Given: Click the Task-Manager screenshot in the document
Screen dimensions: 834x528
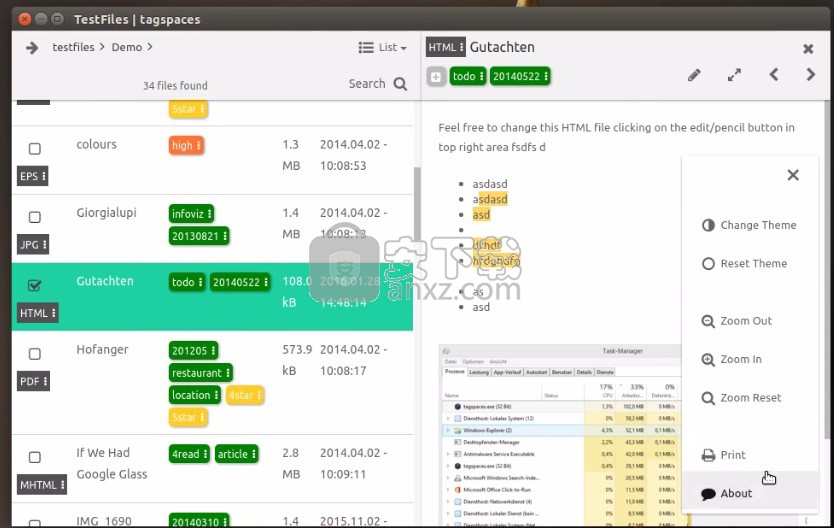Looking at the screenshot, I should 560,435.
